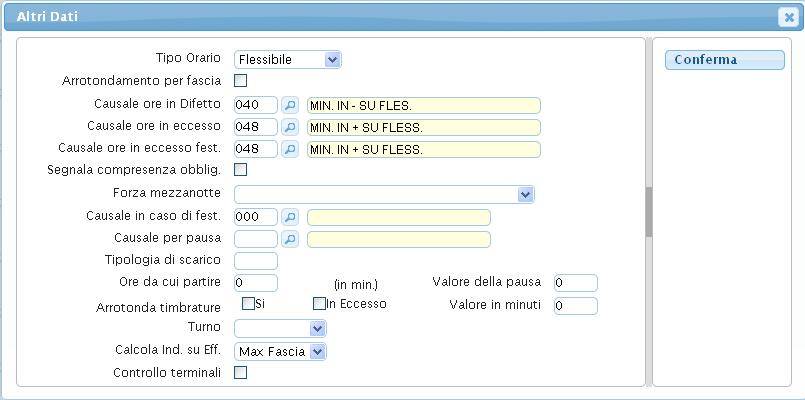Enable Arrotondamento per fascia checkbox
The image size is (805, 400).
coord(240,81)
